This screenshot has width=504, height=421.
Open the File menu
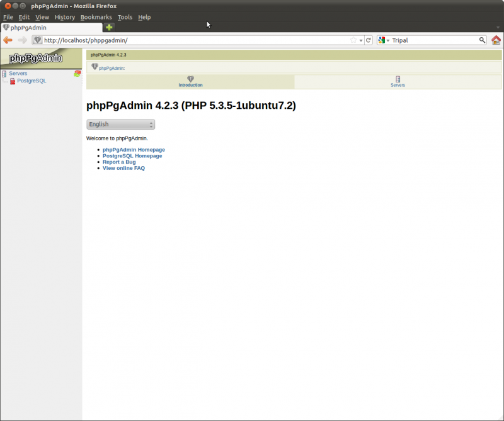(8, 18)
